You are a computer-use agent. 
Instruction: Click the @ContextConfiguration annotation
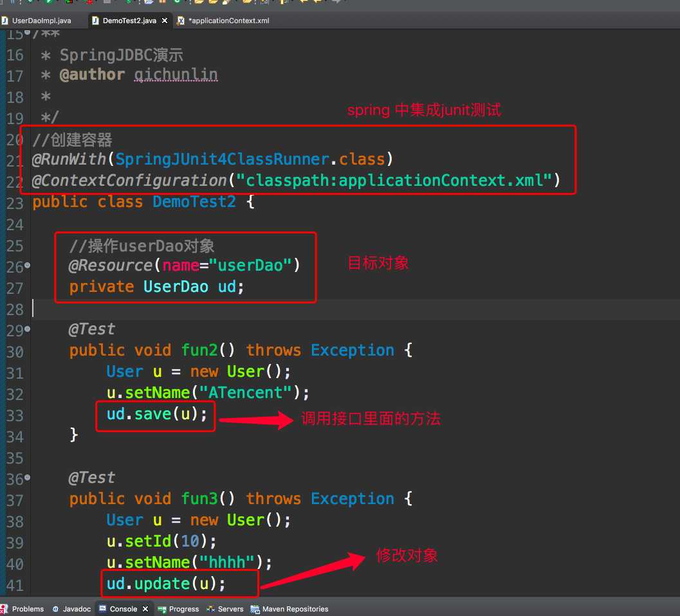(129, 180)
